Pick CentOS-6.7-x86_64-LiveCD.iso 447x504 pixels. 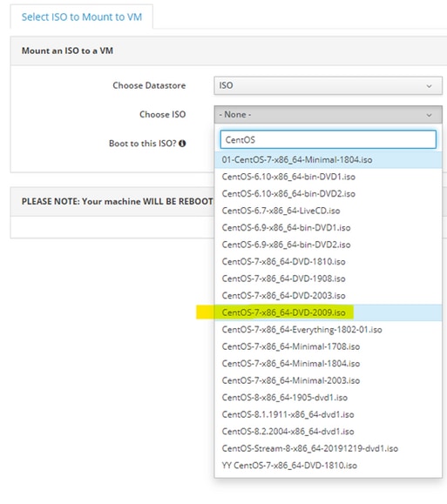click(x=328, y=211)
